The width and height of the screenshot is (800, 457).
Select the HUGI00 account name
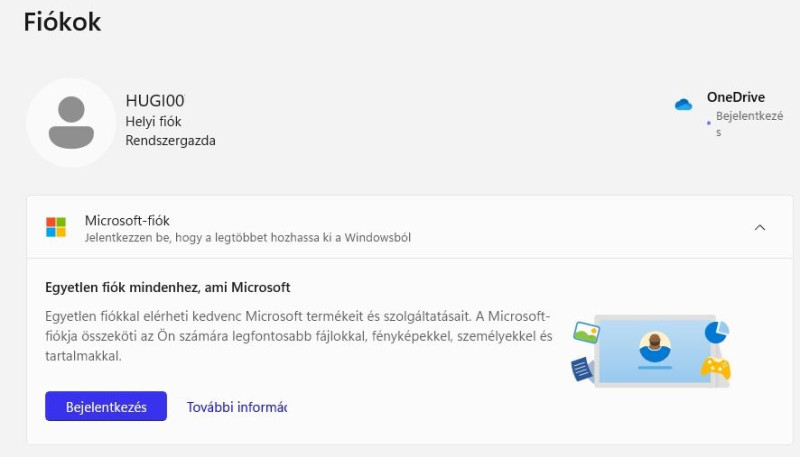pos(155,100)
